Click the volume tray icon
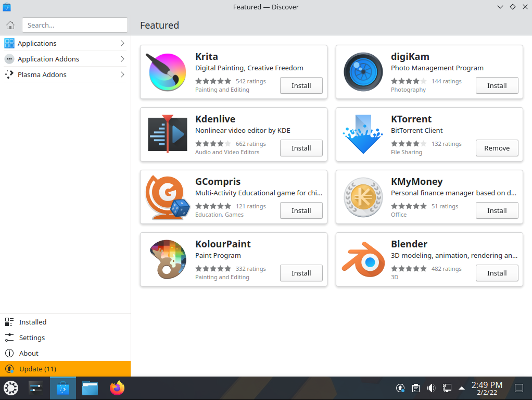Image resolution: width=532 pixels, height=400 pixels. click(x=431, y=388)
